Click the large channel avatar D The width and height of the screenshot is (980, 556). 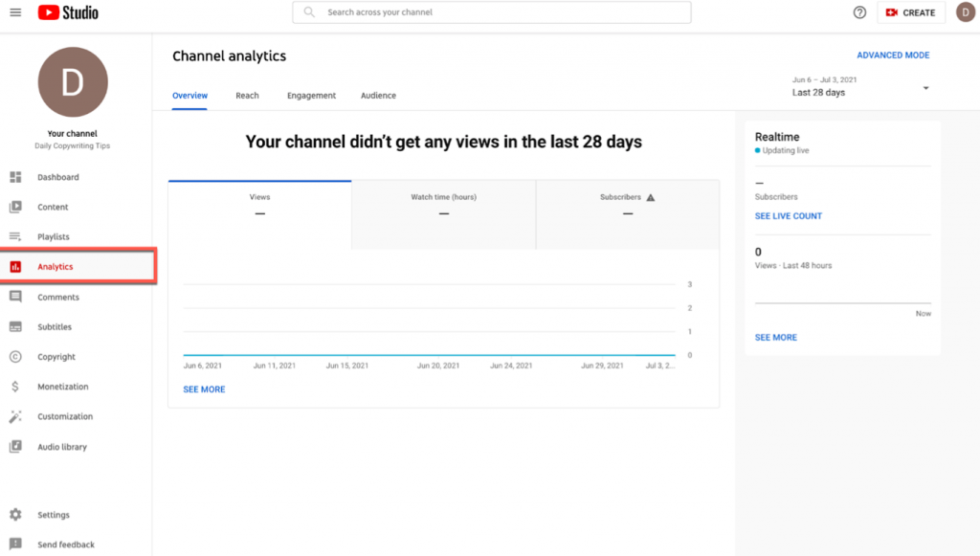[73, 82]
